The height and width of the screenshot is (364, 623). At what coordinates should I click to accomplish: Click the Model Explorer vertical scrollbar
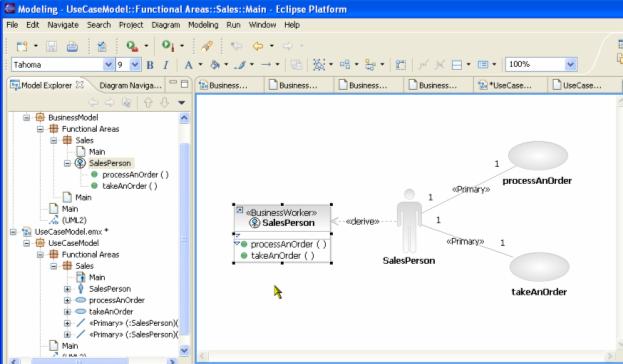point(184,234)
